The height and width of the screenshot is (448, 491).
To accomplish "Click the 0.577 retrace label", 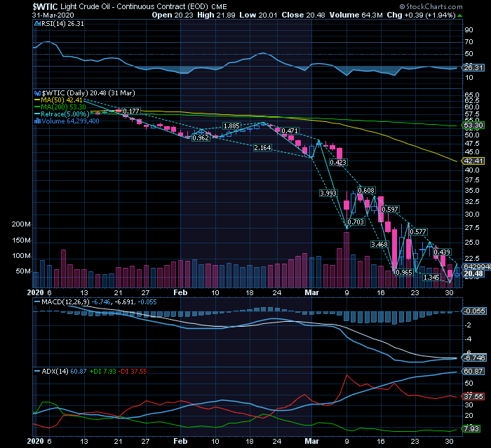I will click(418, 231).
